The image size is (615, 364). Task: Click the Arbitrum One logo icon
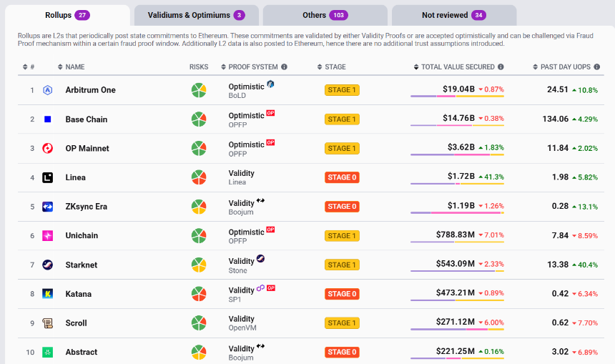pyautogui.click(x=48, y=90)
